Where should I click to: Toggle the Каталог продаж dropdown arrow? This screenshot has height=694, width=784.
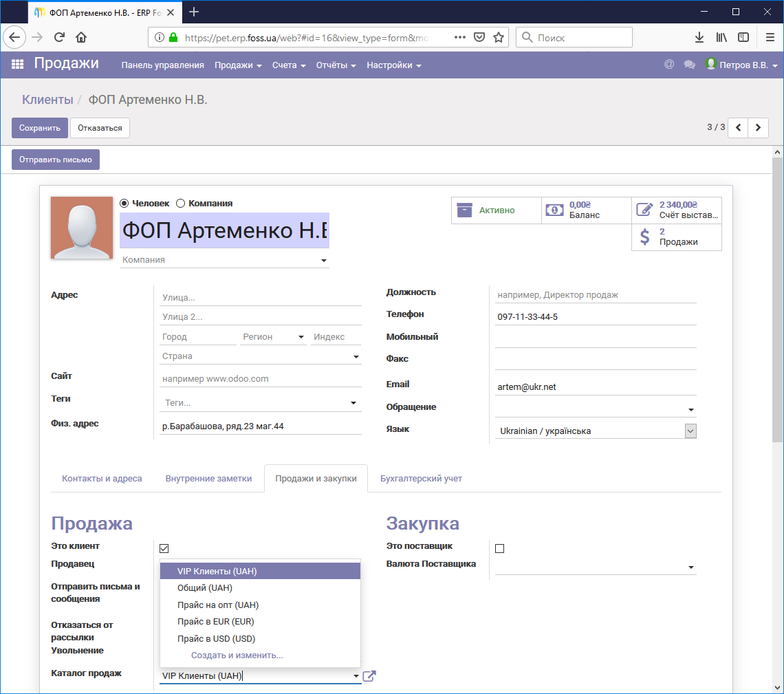[356, 676]
